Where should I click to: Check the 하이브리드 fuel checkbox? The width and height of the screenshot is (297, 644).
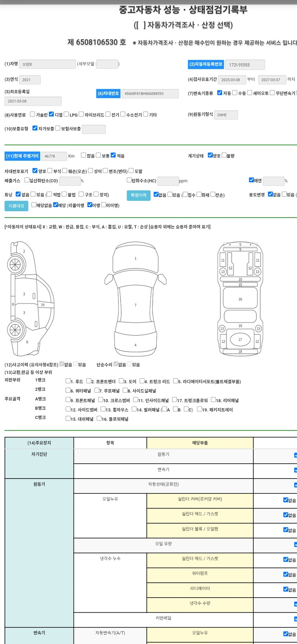point(81,114)
